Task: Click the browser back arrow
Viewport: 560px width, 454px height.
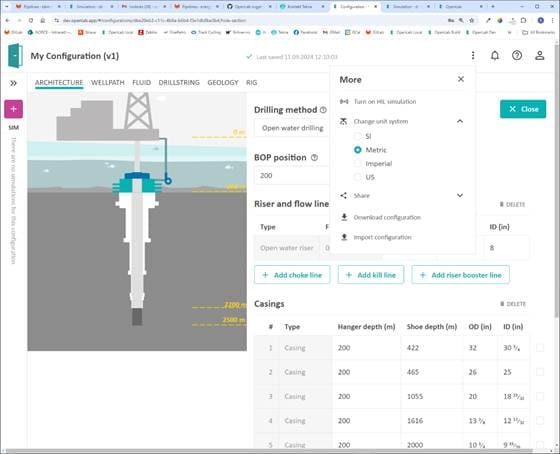Action: click(x=8, y=21)
